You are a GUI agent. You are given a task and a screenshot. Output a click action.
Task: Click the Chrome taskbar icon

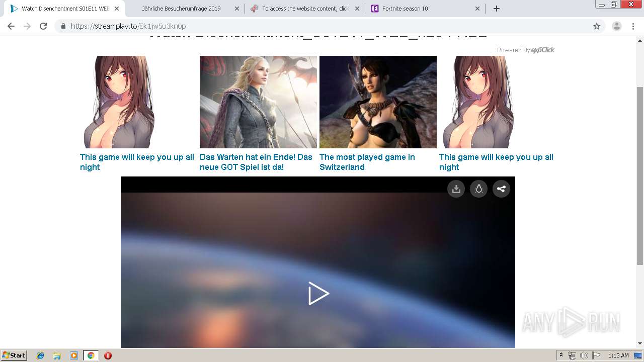tap(91, 355)
